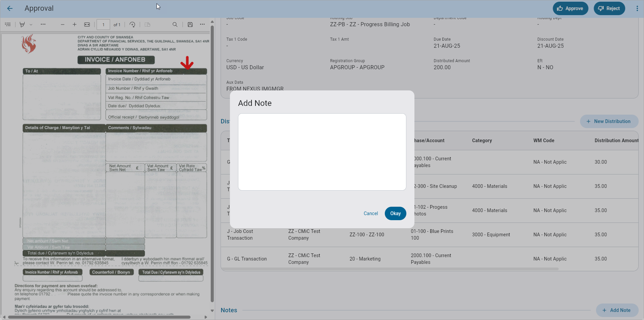Open the top-right kebab menu

point(637,8)
